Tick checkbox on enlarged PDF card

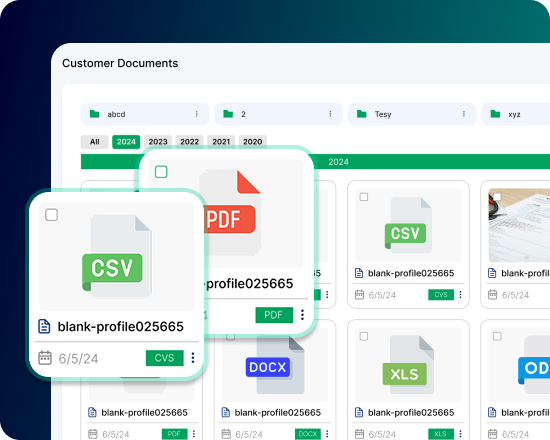(161, 172)
